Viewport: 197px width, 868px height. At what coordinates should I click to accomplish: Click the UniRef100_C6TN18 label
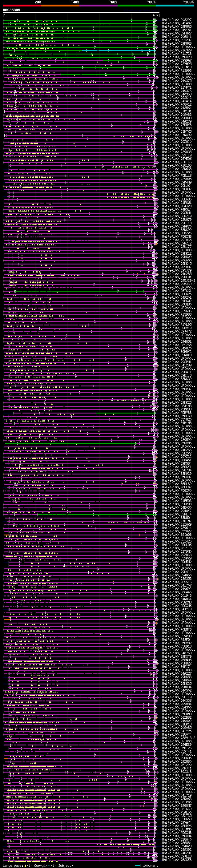pyautogui.click(x=176, y=67)
